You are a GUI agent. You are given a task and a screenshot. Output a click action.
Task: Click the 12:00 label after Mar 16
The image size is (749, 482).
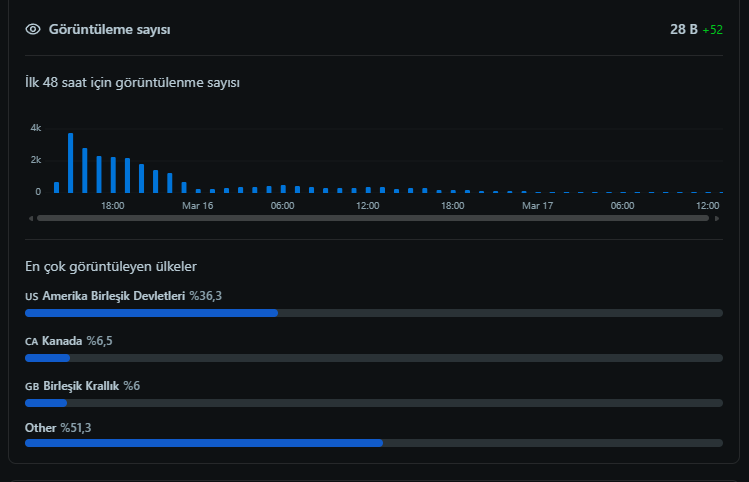tap(367, 206)
